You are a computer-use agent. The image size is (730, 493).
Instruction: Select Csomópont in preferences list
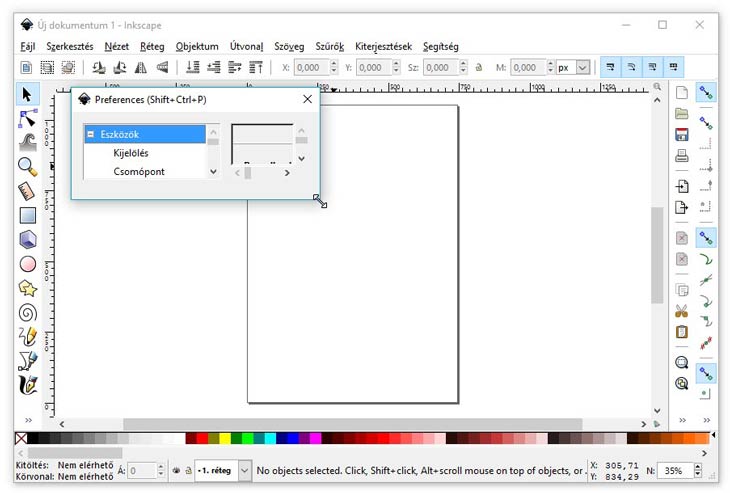pos(139,171)
